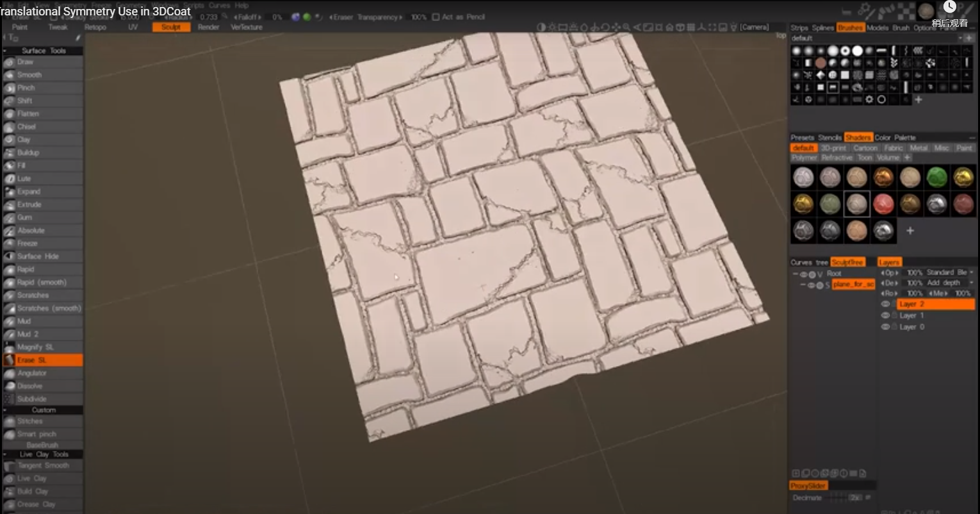The height and width of the screenshot is (514, 980).
Task: Collapse the Surface Tools section
Action: (5, 51)
